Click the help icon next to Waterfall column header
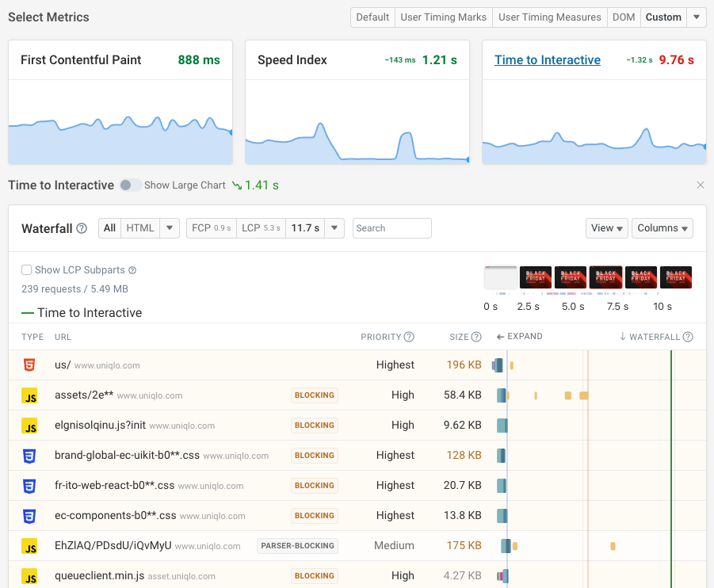 click(x=688, y=337)
